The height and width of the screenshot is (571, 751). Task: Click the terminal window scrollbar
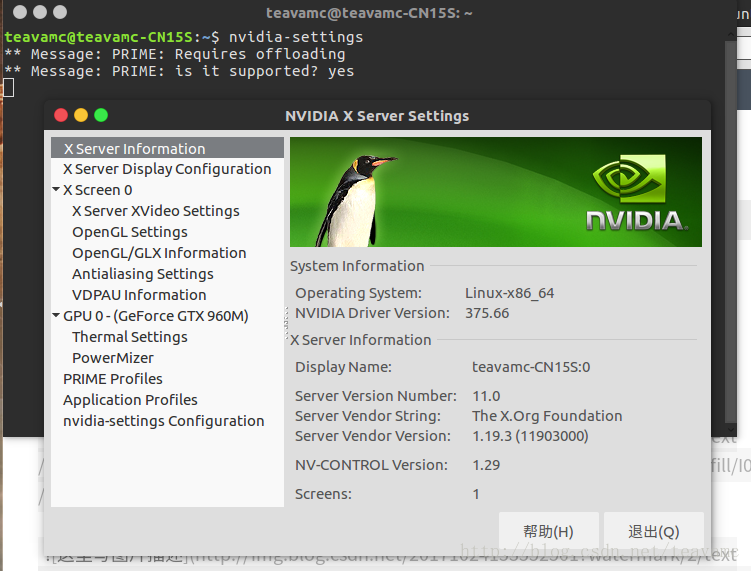730,230
